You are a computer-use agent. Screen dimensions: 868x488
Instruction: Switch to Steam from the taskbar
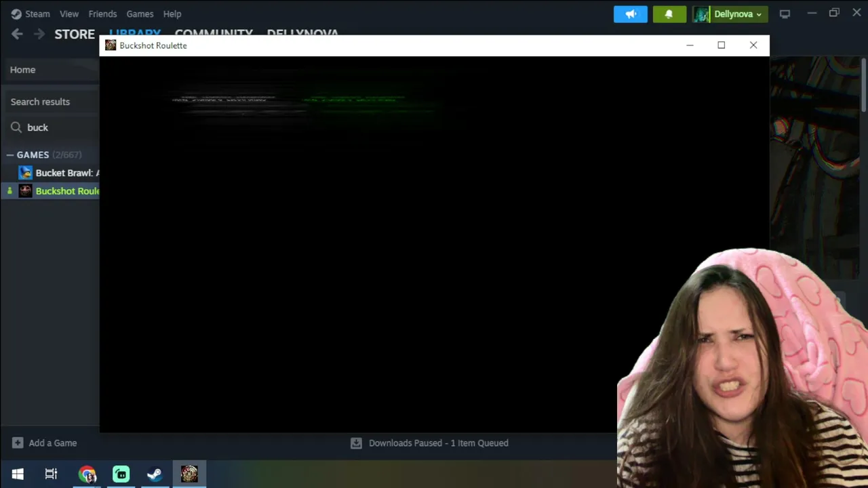pos(155,474)
